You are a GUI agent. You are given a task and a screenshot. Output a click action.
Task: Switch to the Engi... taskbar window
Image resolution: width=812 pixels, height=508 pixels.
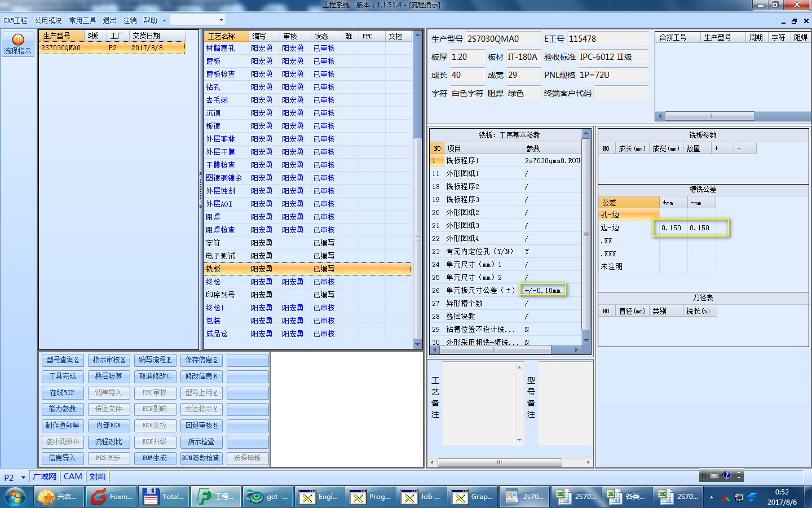pos(320,497)
